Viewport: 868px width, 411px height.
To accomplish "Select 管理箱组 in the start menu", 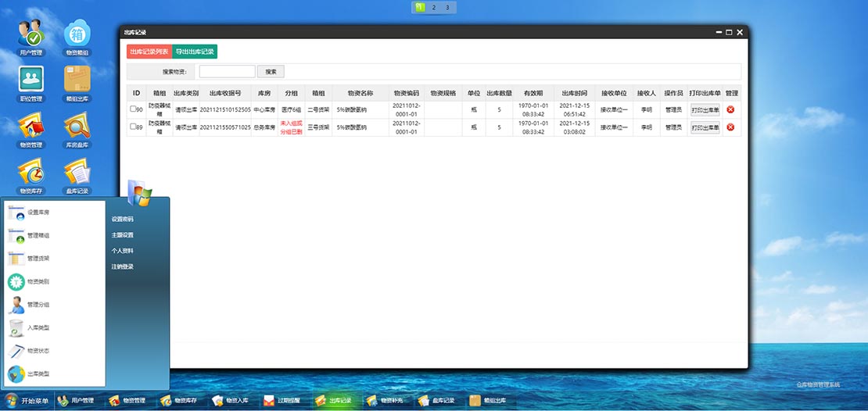I will (54, 236).
